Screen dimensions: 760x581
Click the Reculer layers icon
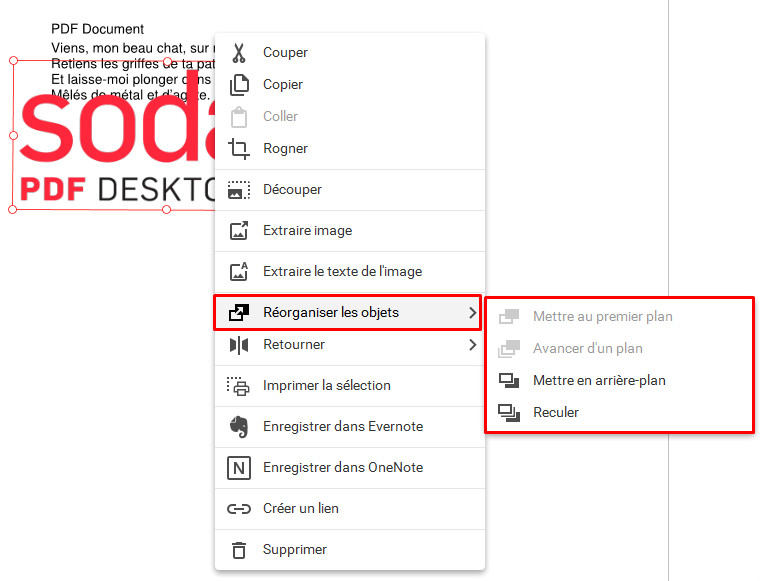coord(509,413)
